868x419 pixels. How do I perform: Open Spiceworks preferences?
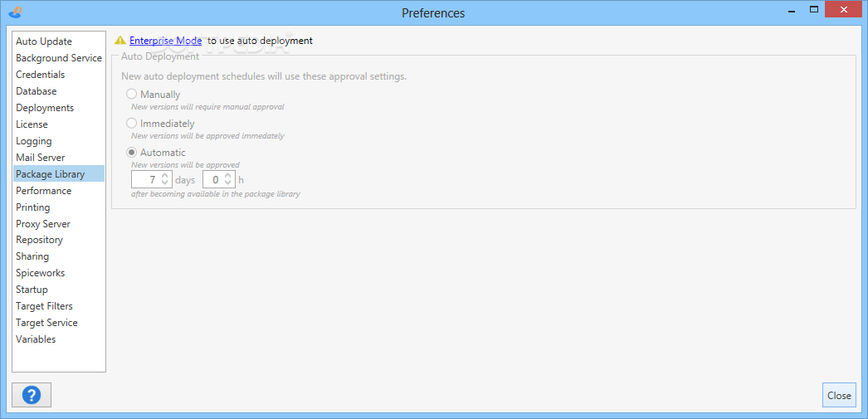click(59, 273)
